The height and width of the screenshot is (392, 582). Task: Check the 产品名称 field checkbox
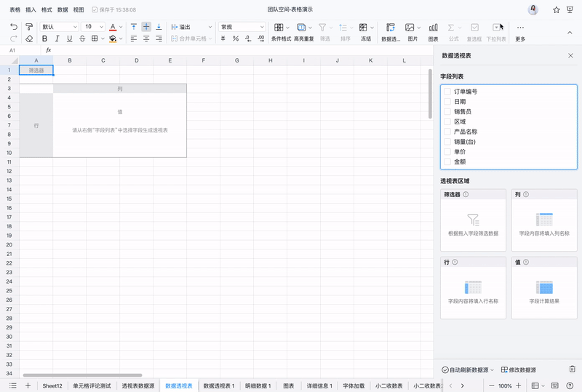tap(447, 132)
